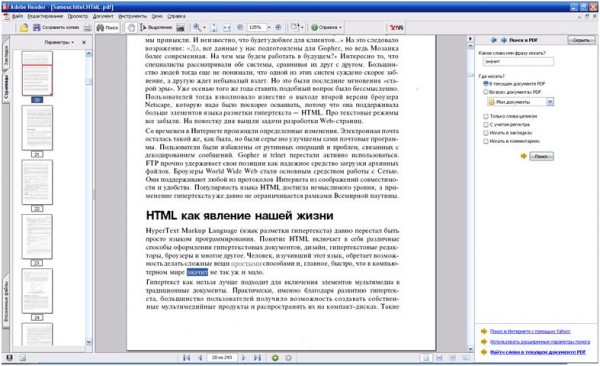Choose the text Selection tool

pos(156,28)
